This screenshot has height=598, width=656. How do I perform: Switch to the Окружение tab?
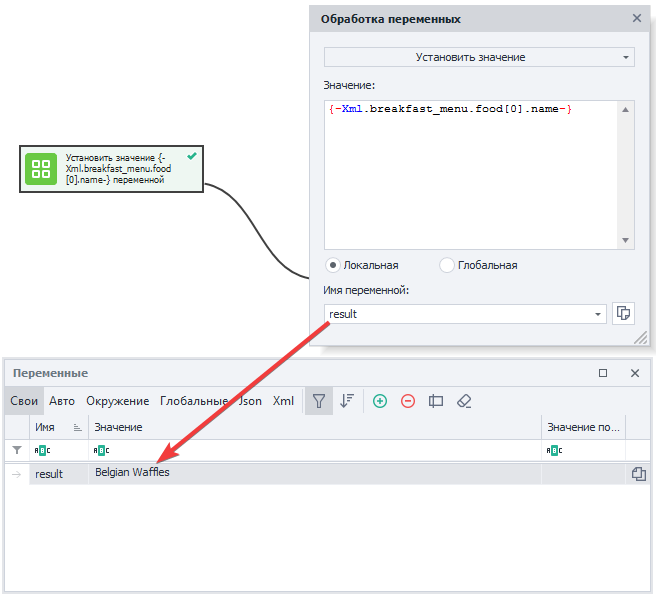tap(117, 401)
